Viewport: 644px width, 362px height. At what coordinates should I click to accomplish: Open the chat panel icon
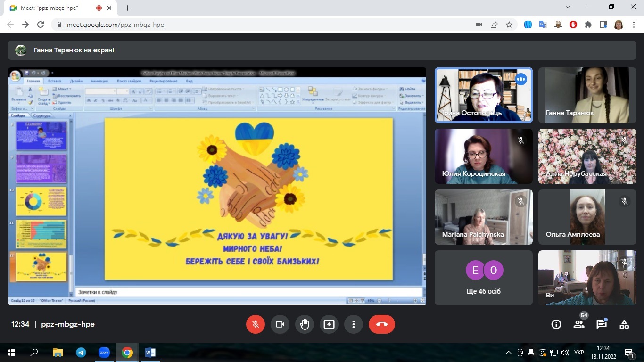coord(601,324)
